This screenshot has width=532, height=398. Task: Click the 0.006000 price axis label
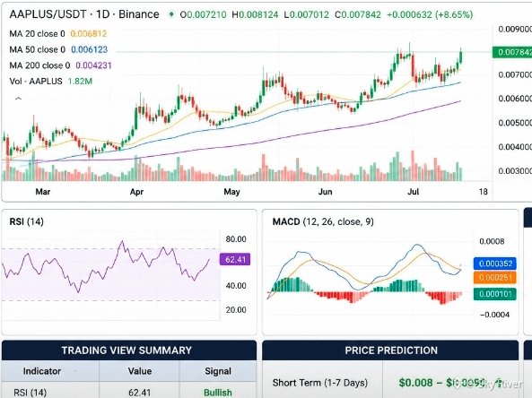515,99
